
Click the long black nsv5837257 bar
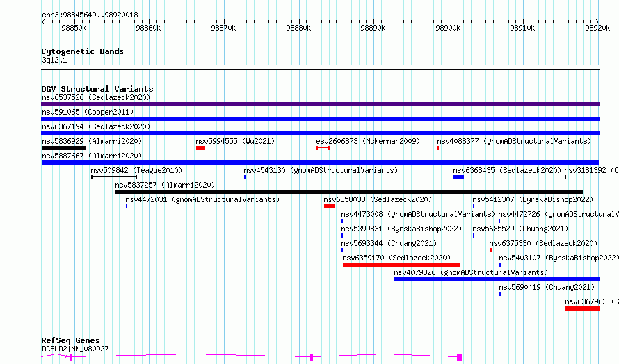coord(349,192)
